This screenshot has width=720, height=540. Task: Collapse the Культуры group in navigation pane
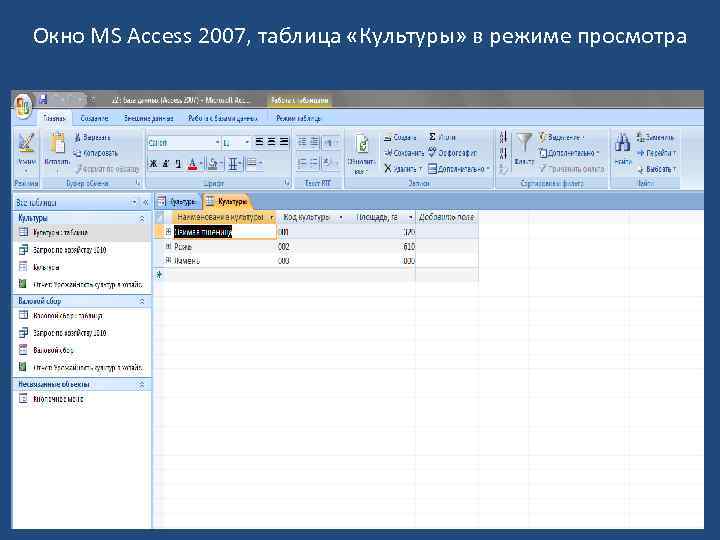(142, 219)
